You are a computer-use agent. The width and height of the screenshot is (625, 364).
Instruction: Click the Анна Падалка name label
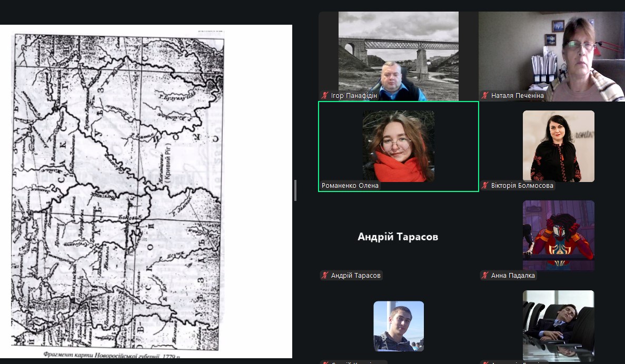[x=512, y=276]
